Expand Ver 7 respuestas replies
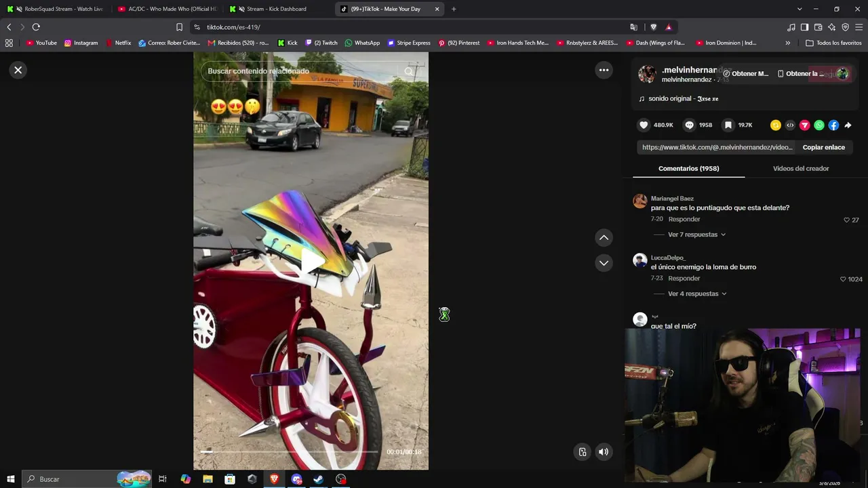This screenshot has height=488, width=868. click(x=696, y=235)
